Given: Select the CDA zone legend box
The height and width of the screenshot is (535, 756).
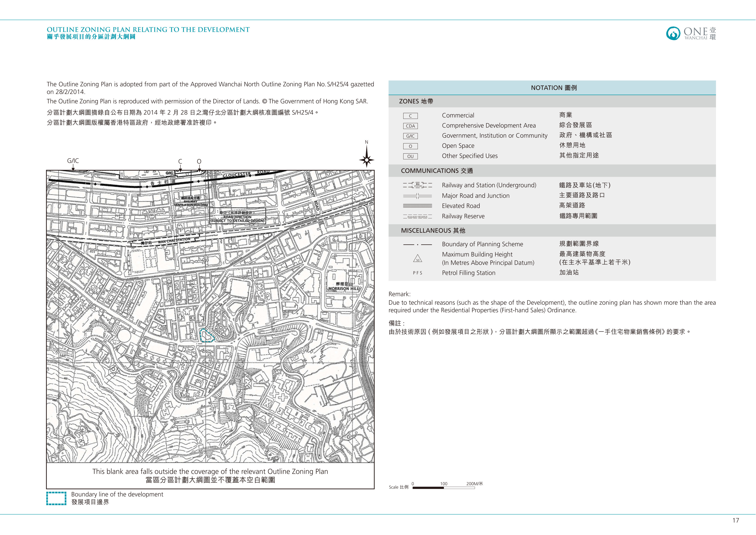Looking at the screenshot, I should [410, 126].
